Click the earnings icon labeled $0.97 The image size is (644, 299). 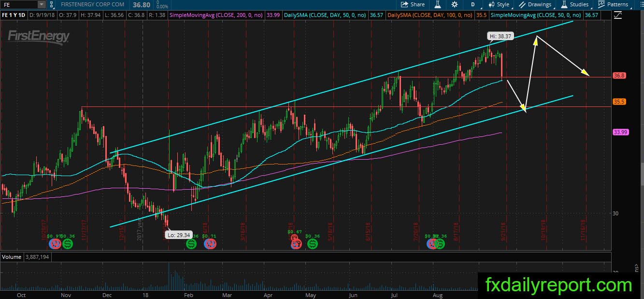56,243
